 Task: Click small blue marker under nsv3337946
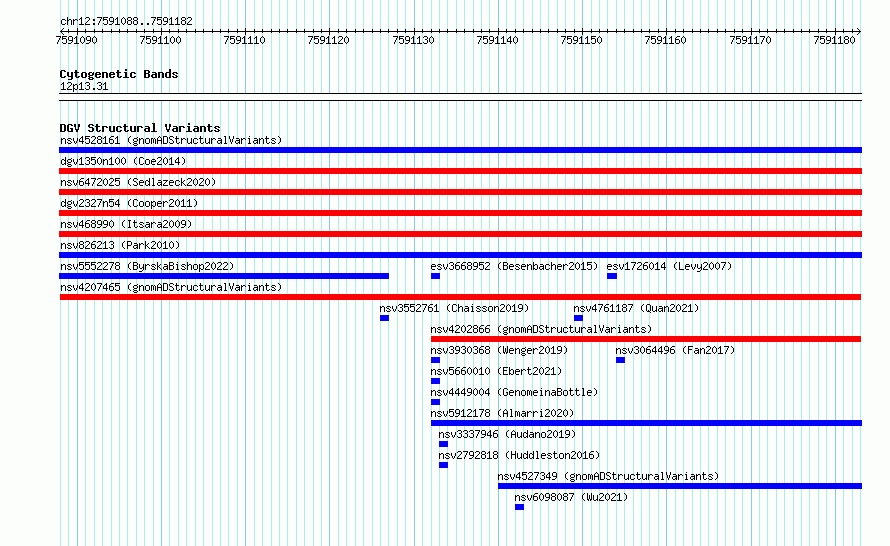[443, 444]
